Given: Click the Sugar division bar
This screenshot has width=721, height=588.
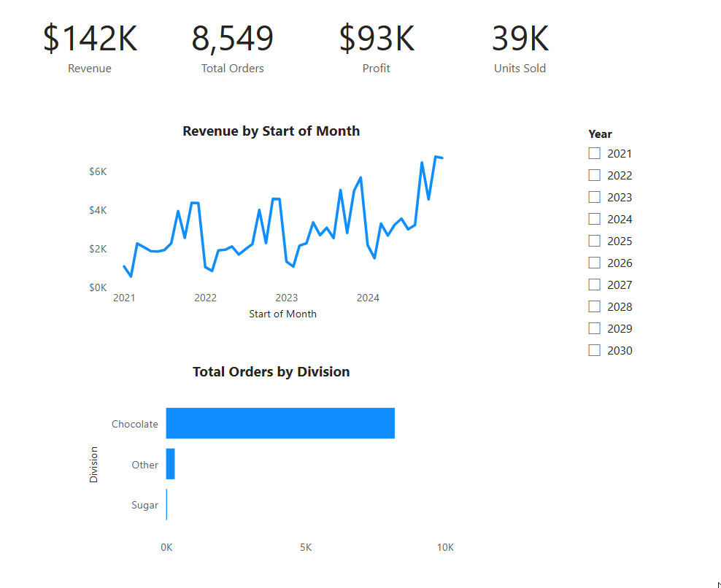Looking at the screenshot, I should (x=166, y=504).
